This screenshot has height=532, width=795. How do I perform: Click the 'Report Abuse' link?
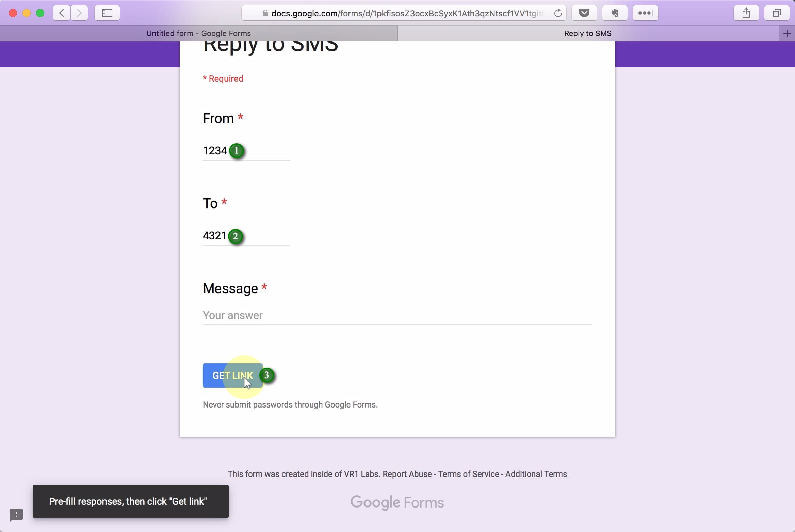(x=407, y=474)
